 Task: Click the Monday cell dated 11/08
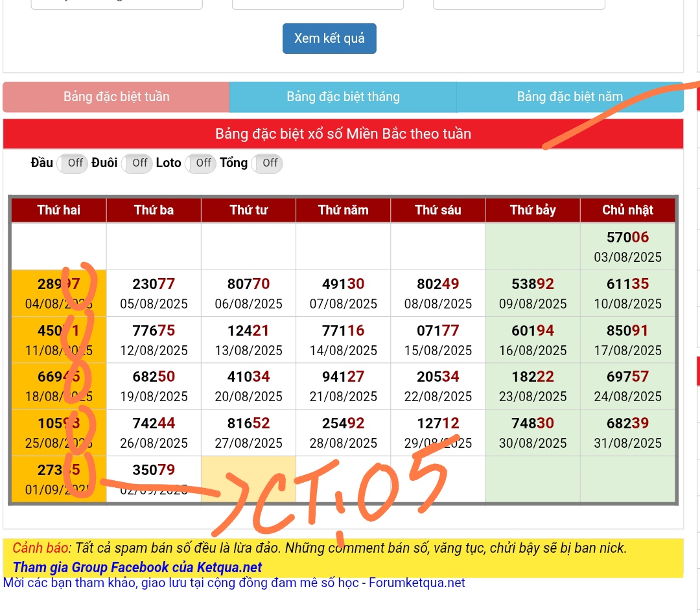[58, 340]
